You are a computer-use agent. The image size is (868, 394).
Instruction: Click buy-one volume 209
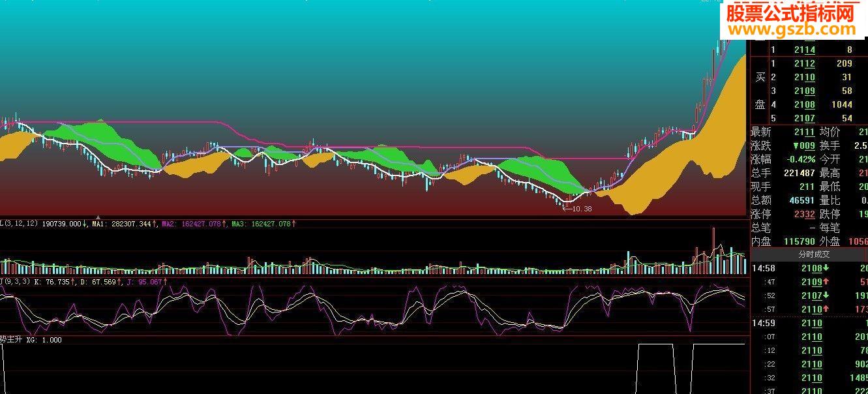pos(844,63)
